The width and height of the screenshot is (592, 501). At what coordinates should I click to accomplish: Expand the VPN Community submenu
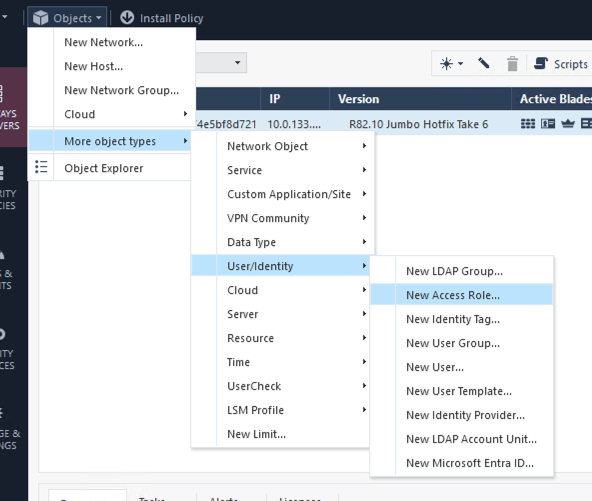pyautogui.click(x=283, y=218)
